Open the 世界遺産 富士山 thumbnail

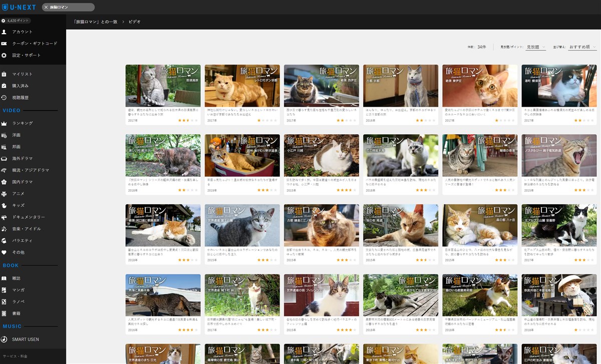242,225
